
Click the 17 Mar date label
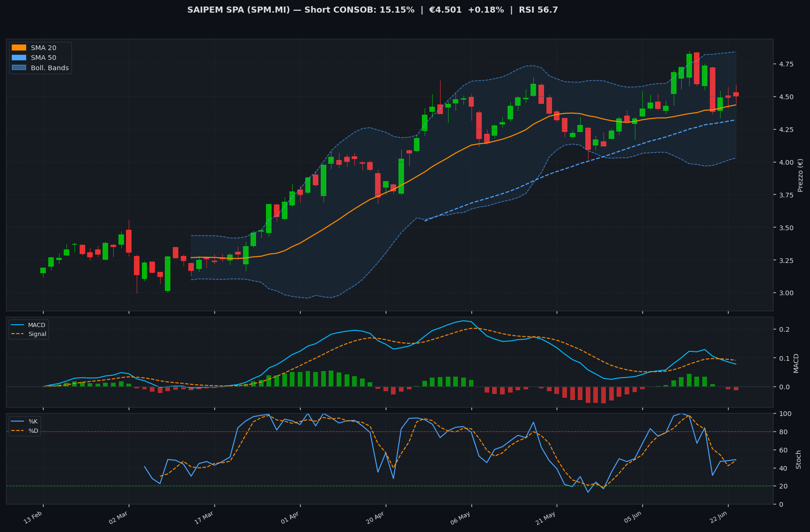(205, 517)
